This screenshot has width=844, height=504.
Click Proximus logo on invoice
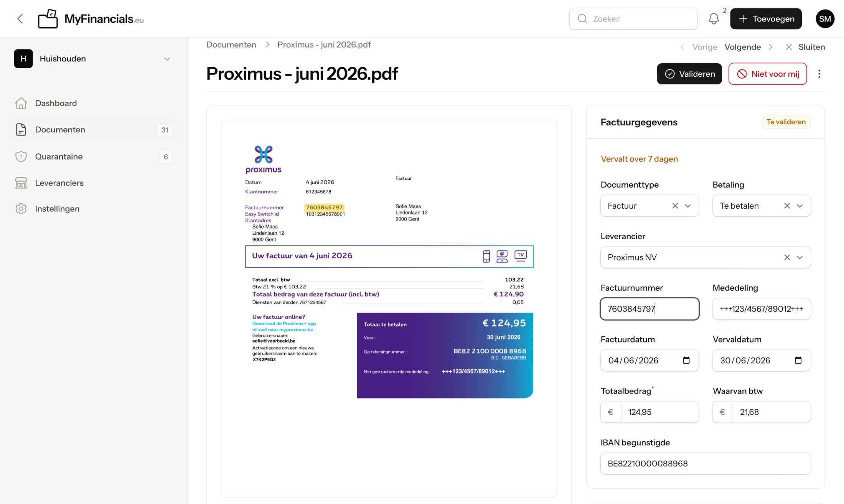coord(263,160)
